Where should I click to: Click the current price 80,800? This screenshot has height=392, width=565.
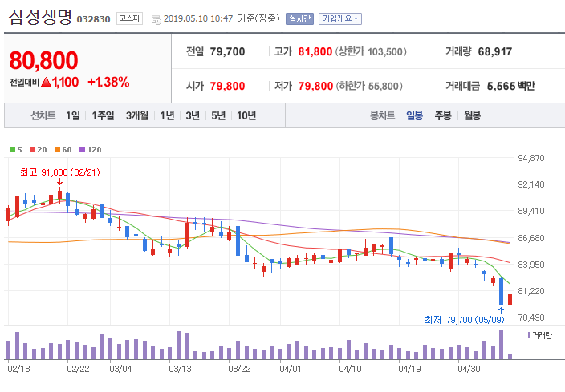coord(43,60)
